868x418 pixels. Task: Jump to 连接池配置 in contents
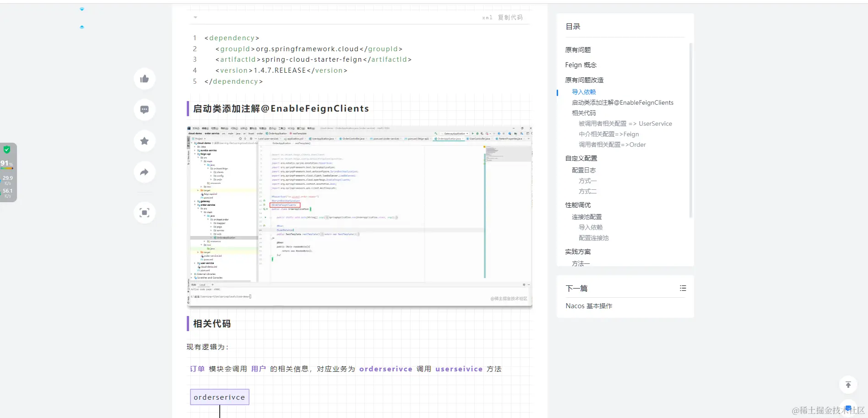(x=587, y=217)
